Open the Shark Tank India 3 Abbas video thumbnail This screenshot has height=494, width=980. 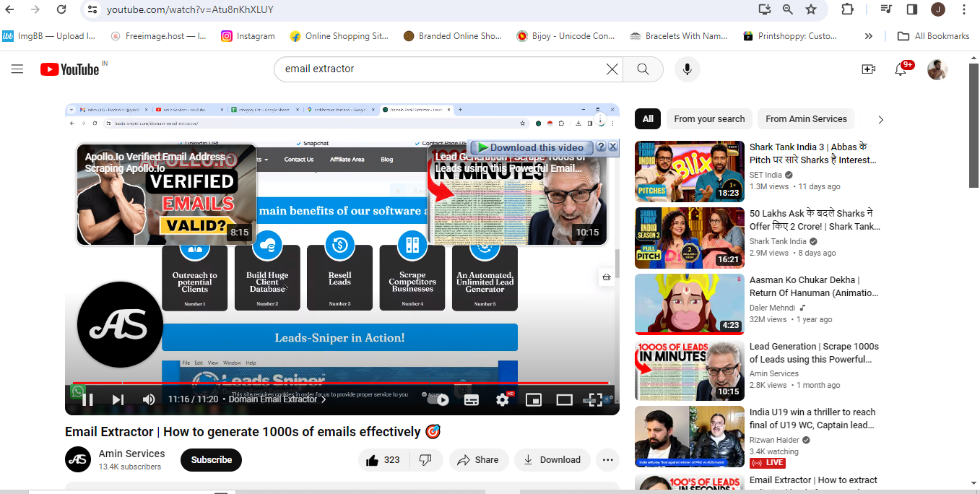(x=689, y=171)
